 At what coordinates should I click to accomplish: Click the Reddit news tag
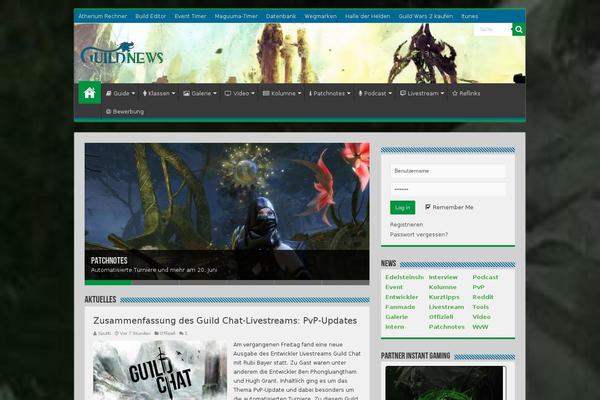(483, 297)
